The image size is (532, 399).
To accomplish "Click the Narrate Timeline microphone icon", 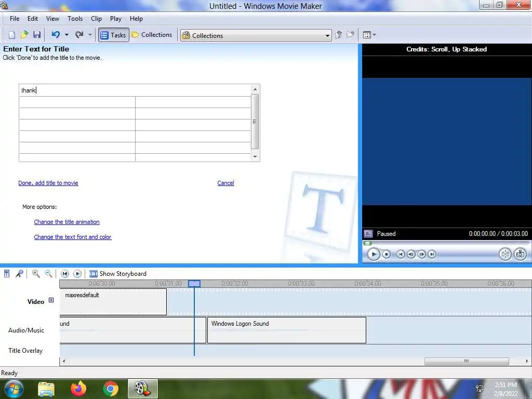I will [19, 273].
